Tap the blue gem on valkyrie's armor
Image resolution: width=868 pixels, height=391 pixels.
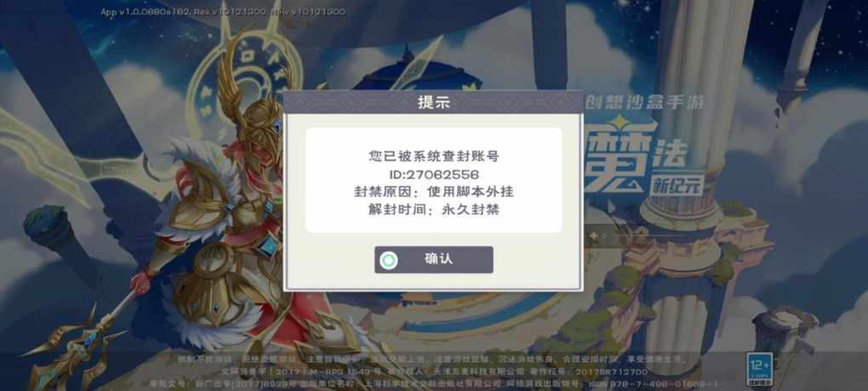(268, 244)
